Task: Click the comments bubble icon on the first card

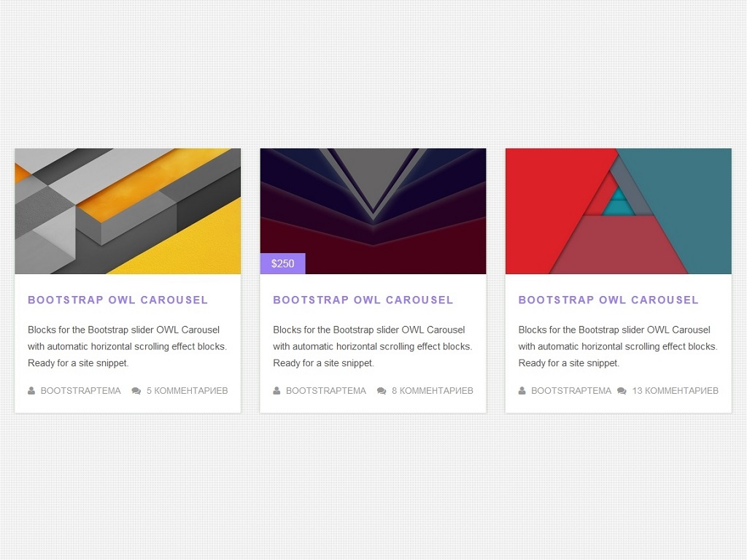Action: tap(136, 391)
